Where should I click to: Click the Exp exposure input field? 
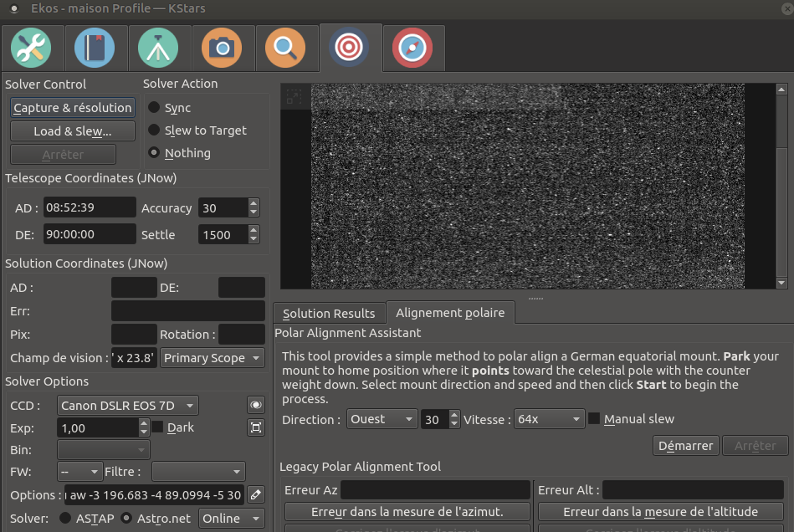tap(98, 427)
